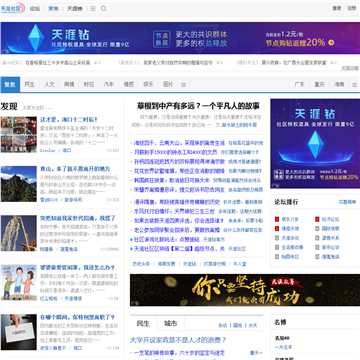Open the 黄山 mountain article thumbnail
Screen dimensions: 360x360
coord(19,184)
